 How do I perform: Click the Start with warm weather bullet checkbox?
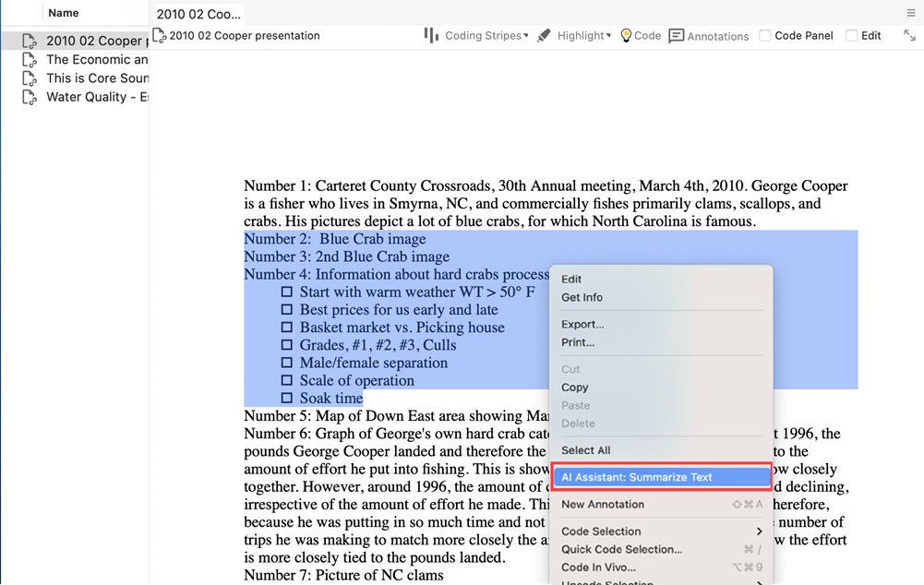286,292
